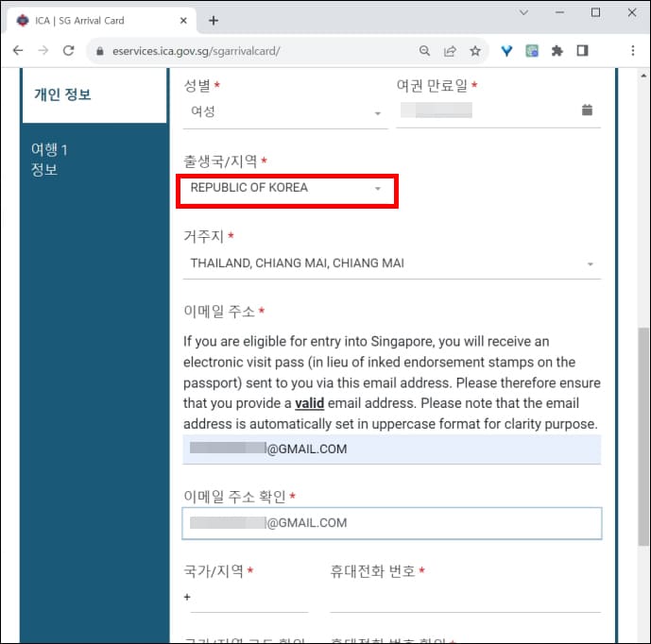Viewport: 651px width, 644px height.
Task: Click the share page icon
Action: pos(450,51)
